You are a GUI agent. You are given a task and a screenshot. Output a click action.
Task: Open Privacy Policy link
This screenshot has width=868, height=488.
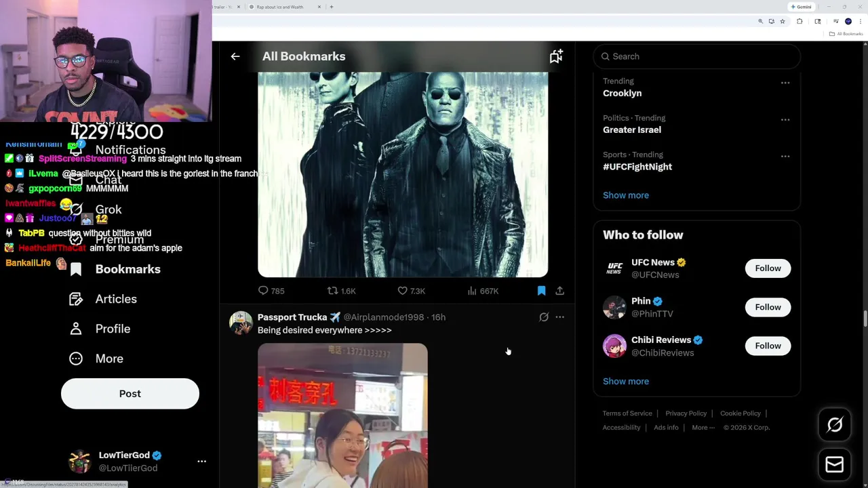[x=686, y=413]
